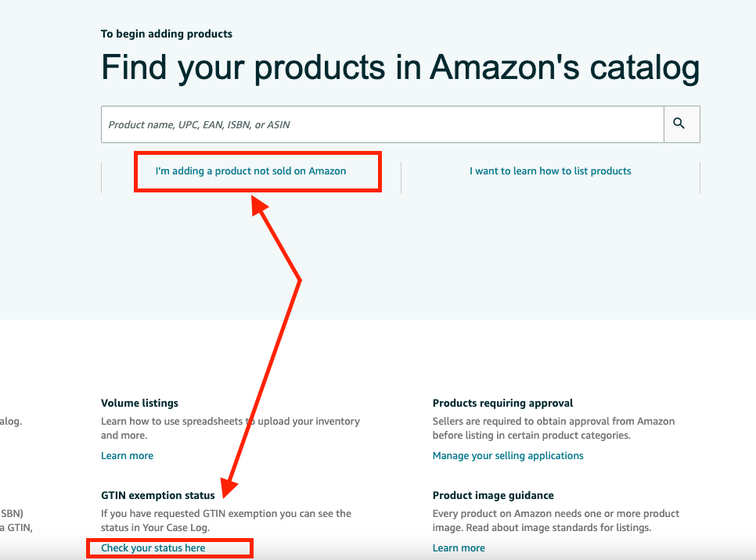
Task: Click the GTIN exemption status heading
Action: (157, 496)
